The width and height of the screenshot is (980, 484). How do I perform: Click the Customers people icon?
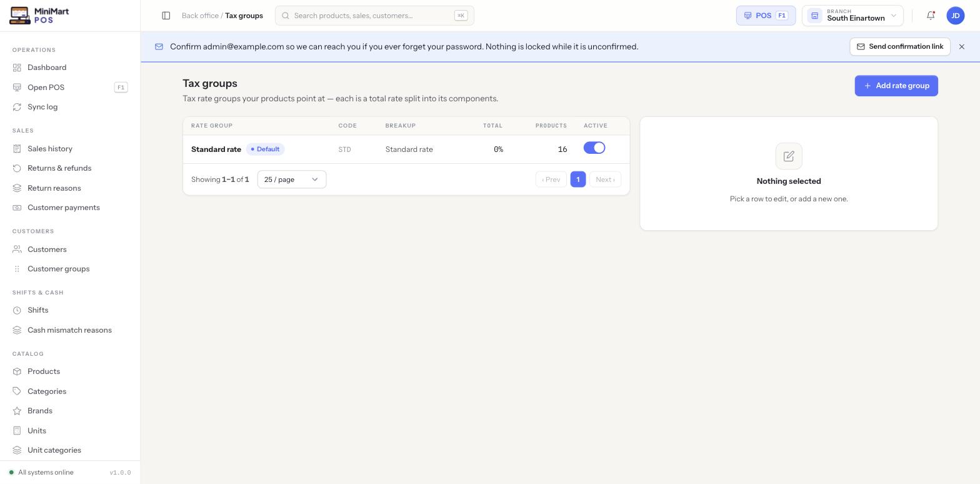pos(17,250)
